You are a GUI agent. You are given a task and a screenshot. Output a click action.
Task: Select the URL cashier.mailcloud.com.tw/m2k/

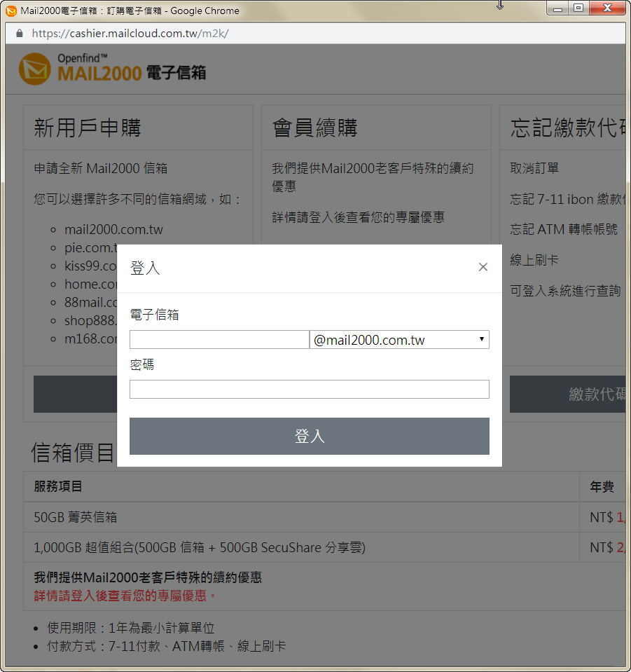[x=130, y=34]
